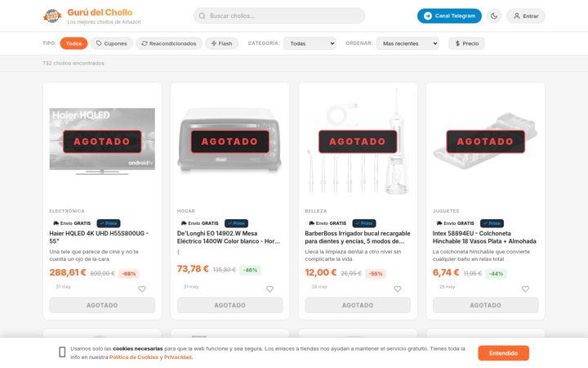This screenshot has width=588, height=368.
Task: Focus the Buscar chollos search field
Action: tap(279, 16)
